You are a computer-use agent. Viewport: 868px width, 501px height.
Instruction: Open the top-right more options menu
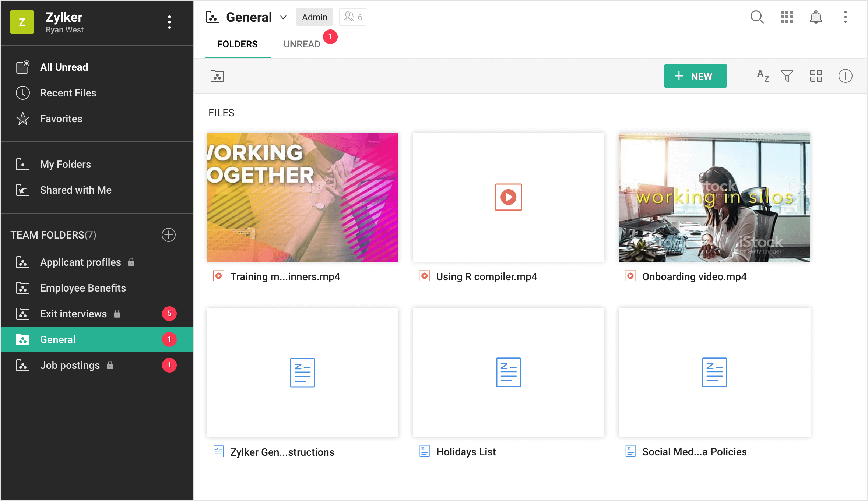point(845,17)
